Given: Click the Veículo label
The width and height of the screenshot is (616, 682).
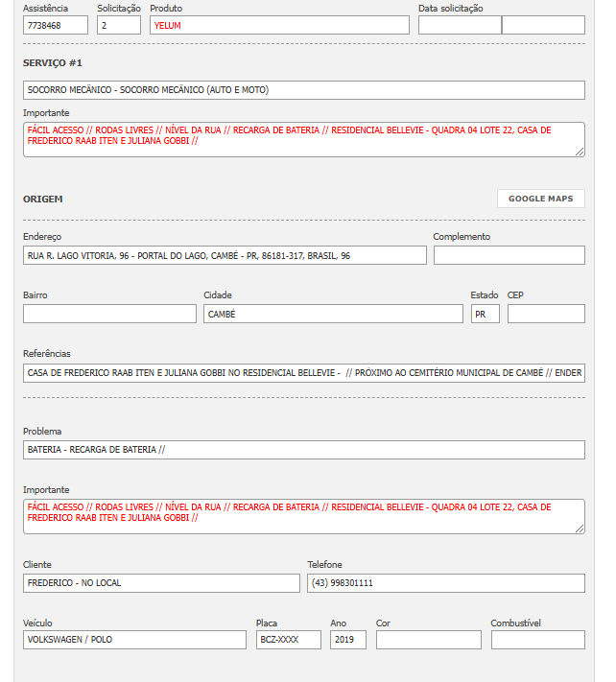Looking at the screenshot, I should click(37, 623).
